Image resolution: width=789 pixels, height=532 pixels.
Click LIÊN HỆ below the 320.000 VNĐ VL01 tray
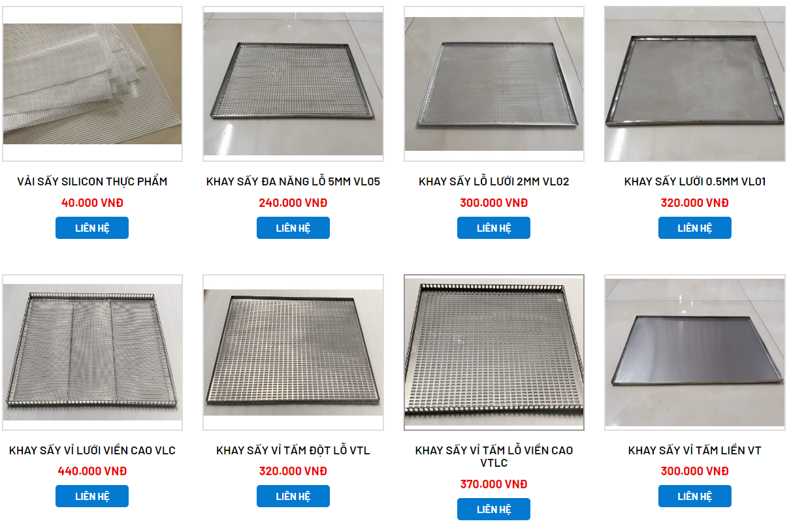[x=695, y=228]
